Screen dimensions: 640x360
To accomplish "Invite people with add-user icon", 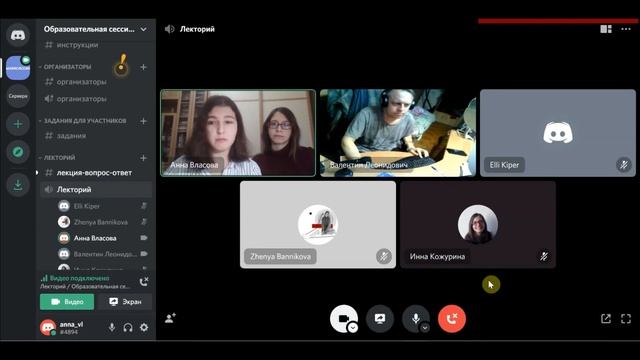I will coord(170,318).
